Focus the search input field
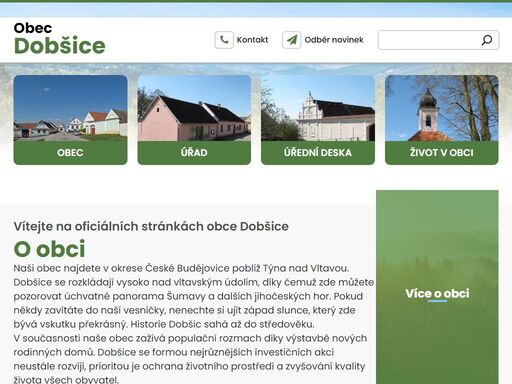512x384 pixels. [x=438, y=40]
